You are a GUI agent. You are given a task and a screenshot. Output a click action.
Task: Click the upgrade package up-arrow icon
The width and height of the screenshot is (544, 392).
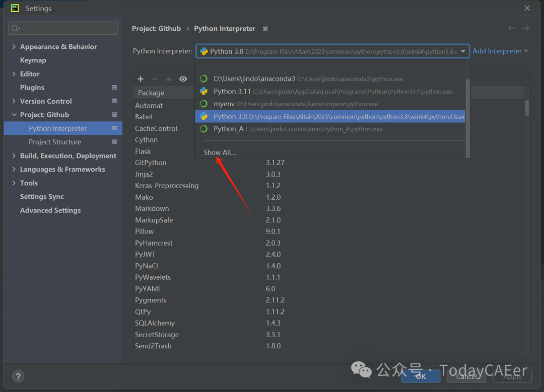pyautogui.click(x=169, y=79)
